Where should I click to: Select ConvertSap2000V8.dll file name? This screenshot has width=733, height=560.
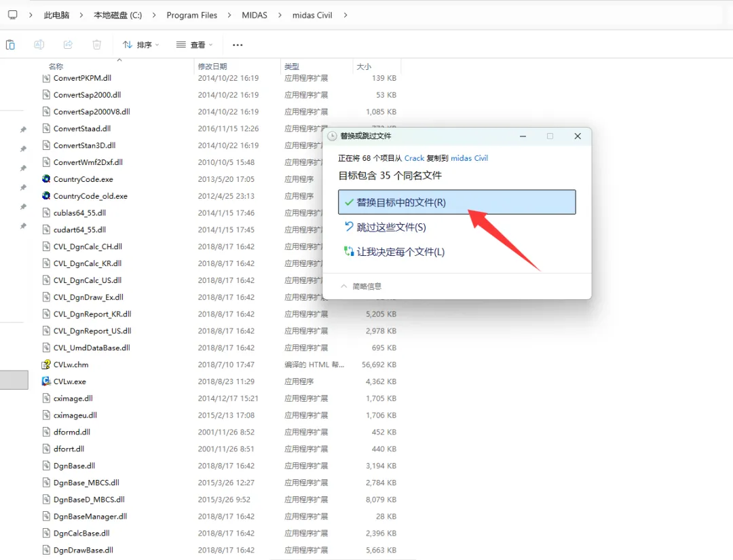[92, 112]
